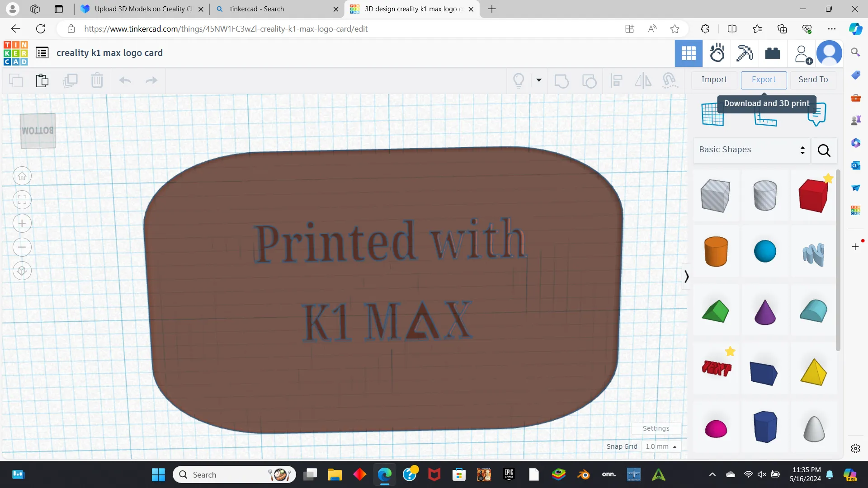Click the Home view icon
Image resolution: width=868 pixels, height=488 pixels.
coord(22,176)
